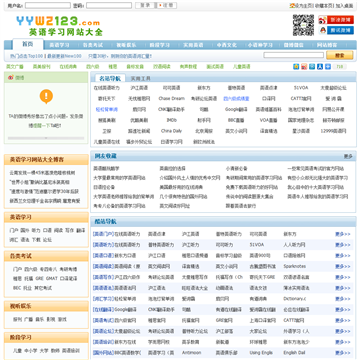Click the share count 718
Image resolution: width=360 pixels, height=360 pixels.
339,66
